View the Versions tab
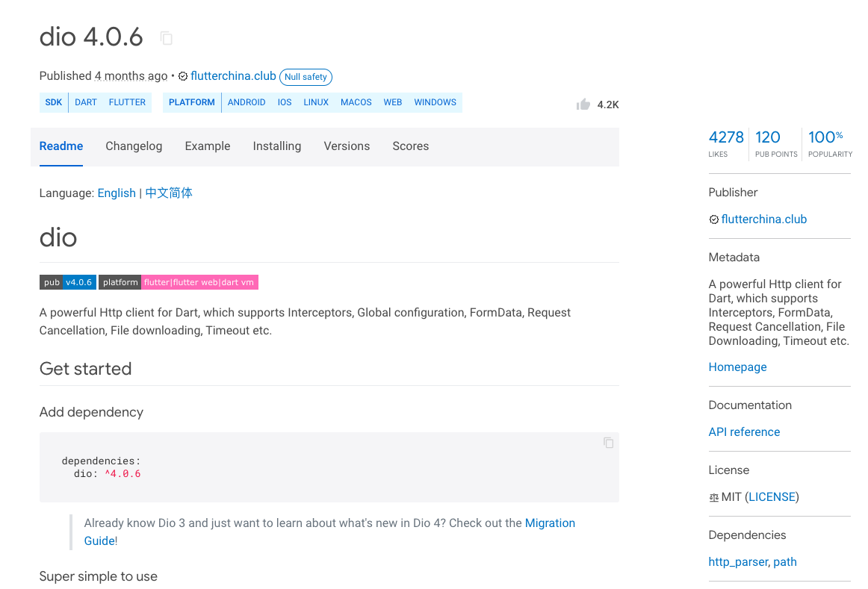 tap(347, 146)
